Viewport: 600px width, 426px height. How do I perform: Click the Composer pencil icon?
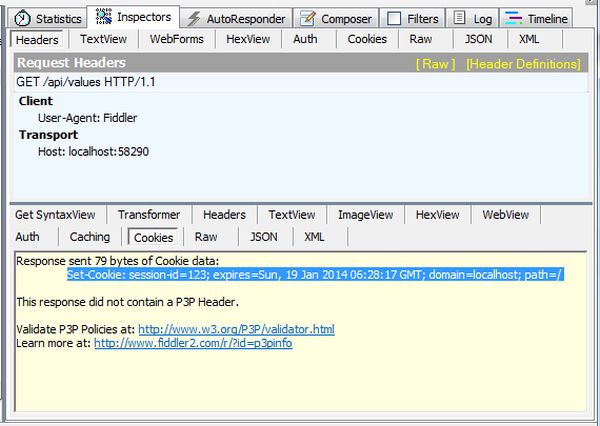click(308, 18)
